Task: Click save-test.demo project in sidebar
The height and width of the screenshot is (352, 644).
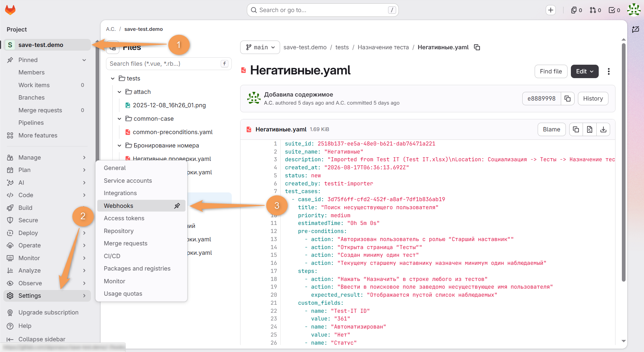Action: click(x=47, y=45)
